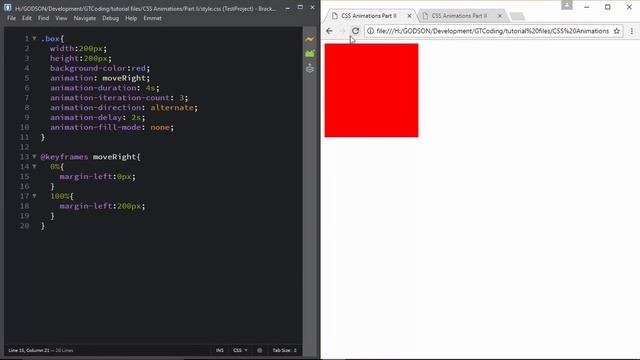Open the View menu in Brackets

(x=61, y=18)
